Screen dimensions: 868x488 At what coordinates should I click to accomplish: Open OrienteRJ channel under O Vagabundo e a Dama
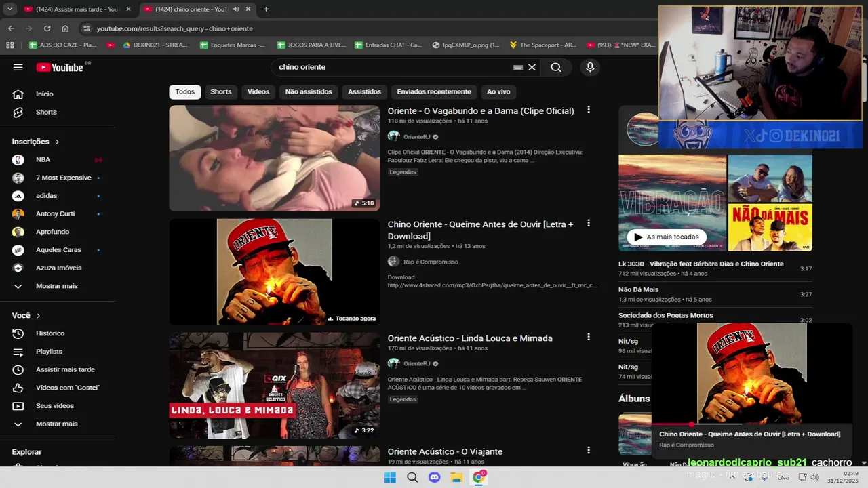tap(417, 137)
